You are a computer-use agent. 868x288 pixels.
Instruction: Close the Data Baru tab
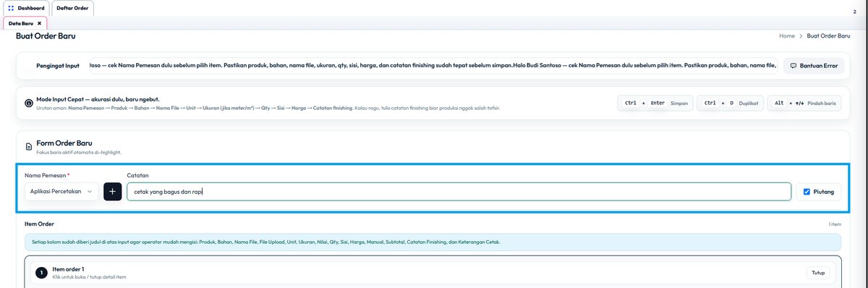39,23
